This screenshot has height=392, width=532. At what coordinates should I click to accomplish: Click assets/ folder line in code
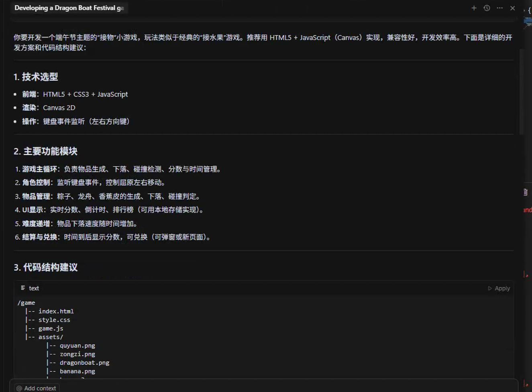click(51, 337)
